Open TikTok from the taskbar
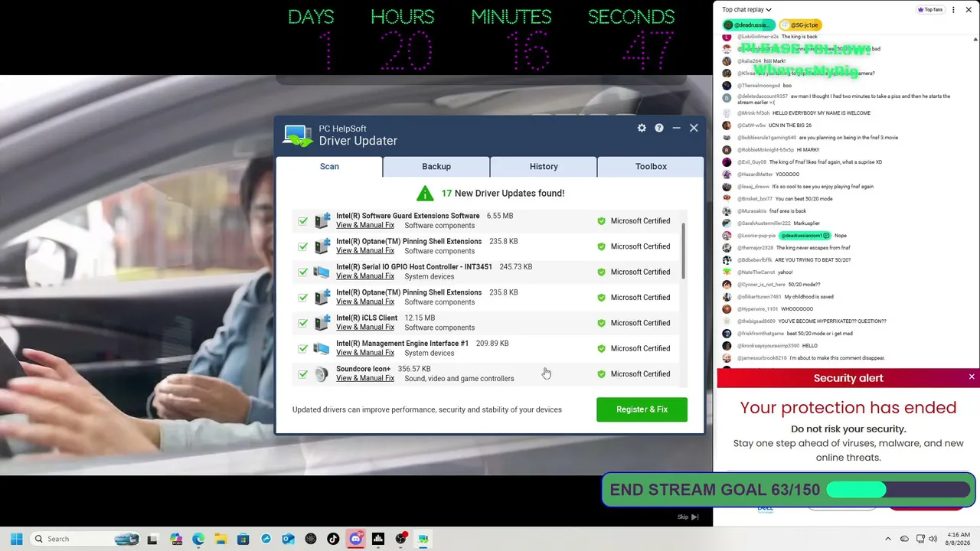This screenshot has height=551, width=980. (x=333, y=539)
